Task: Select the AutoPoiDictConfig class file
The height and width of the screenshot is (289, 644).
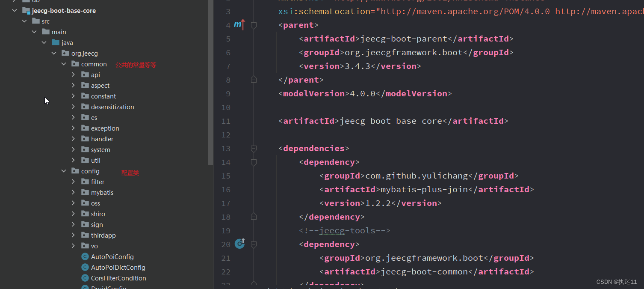Action: click(118, 267)
